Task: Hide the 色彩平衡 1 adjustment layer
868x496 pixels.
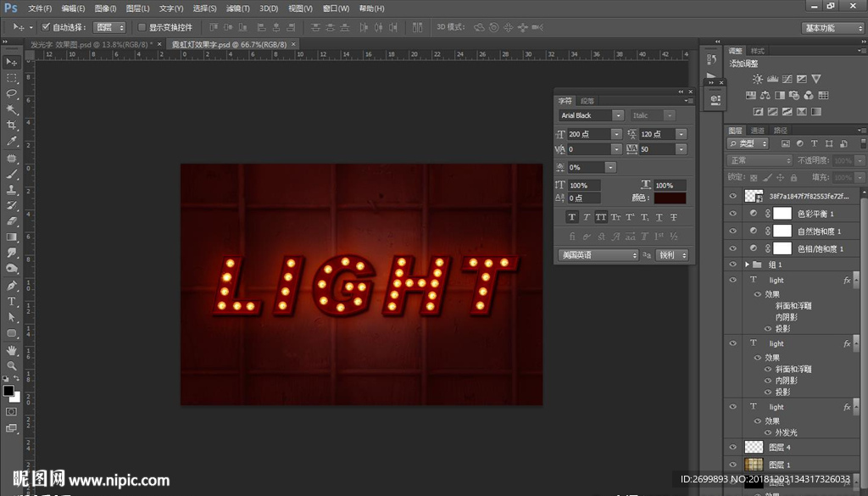Action: coord(733,214)
